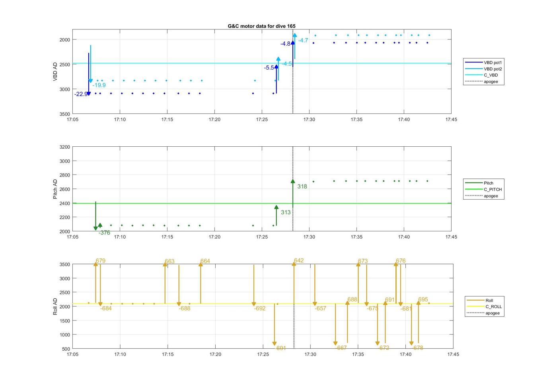Click the 688 roll annotation
The image size is (557, 392).
pyautogui.click(x=352, y=299)
